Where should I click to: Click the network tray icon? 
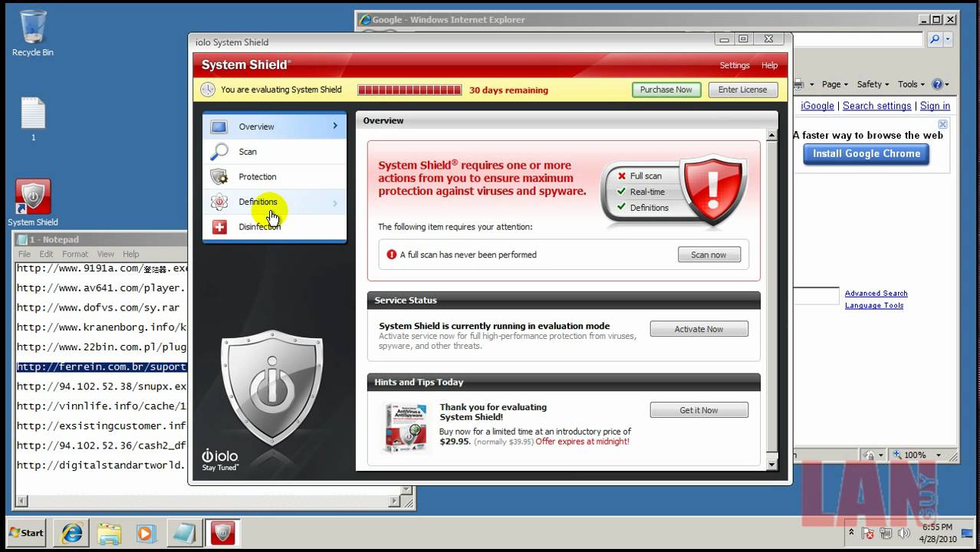pyautogui.click(x=888, y=533)
